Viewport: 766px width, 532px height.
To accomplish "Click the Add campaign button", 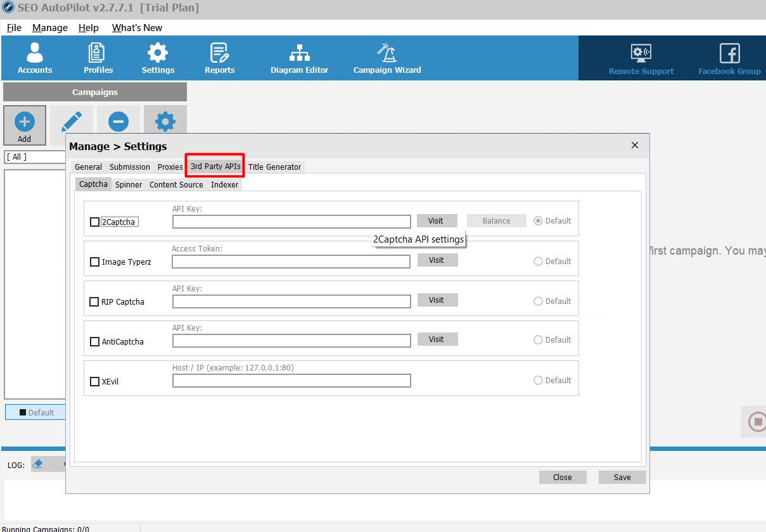I will pos(24,125).
